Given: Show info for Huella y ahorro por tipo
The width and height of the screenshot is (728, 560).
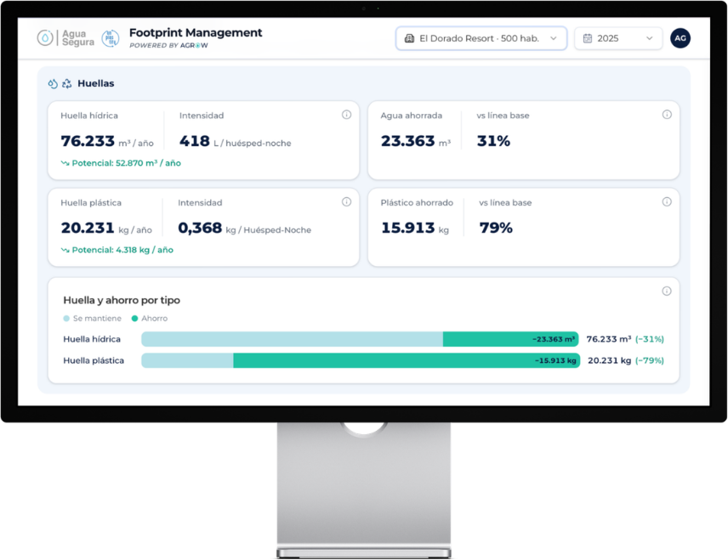Looking at the screenshot, I should 667,291.
